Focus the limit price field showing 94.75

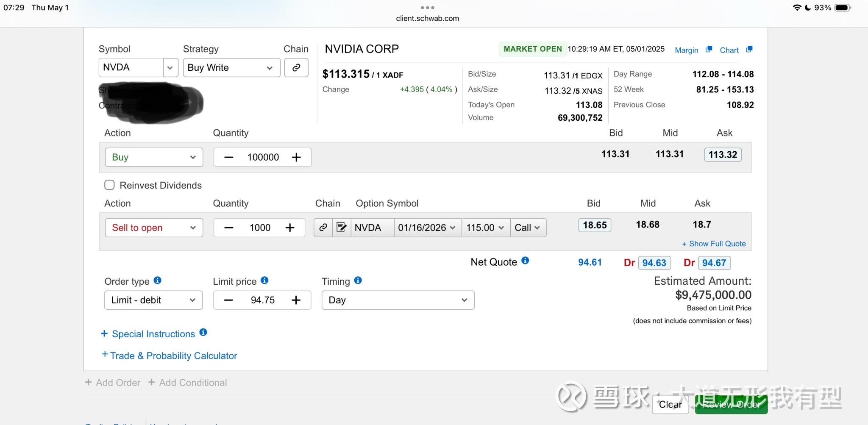262,300
